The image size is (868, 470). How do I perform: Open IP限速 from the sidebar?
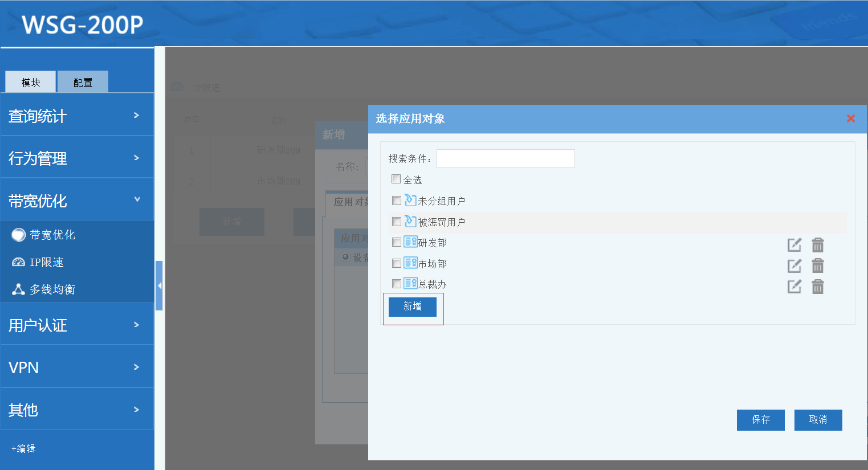[46, 262]
